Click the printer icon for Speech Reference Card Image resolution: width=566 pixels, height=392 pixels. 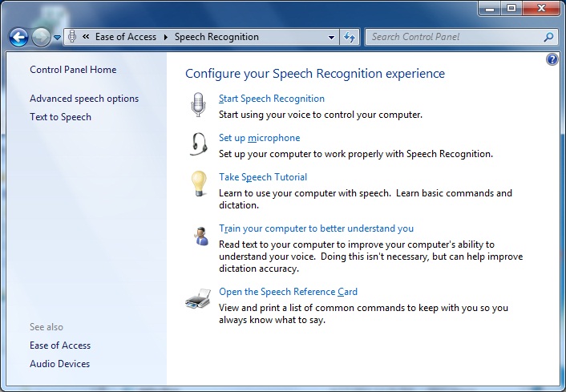point(198,299)
